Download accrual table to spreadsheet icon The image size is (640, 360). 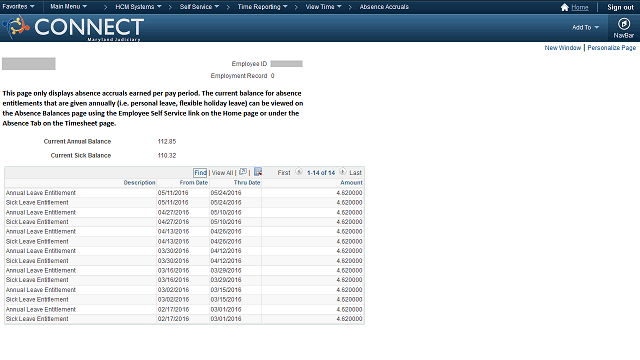(258, 172)
